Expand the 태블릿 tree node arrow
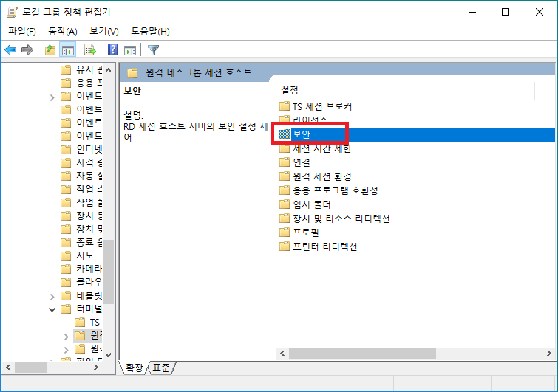This screenshot has height=392, width=558. [52, 295]
